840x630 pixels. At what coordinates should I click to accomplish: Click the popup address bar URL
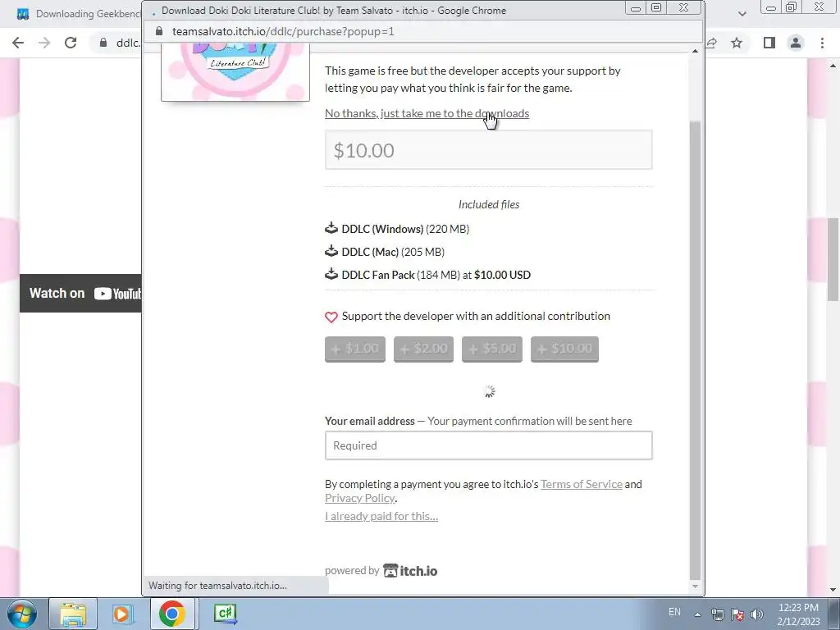(x=283, y=31)
